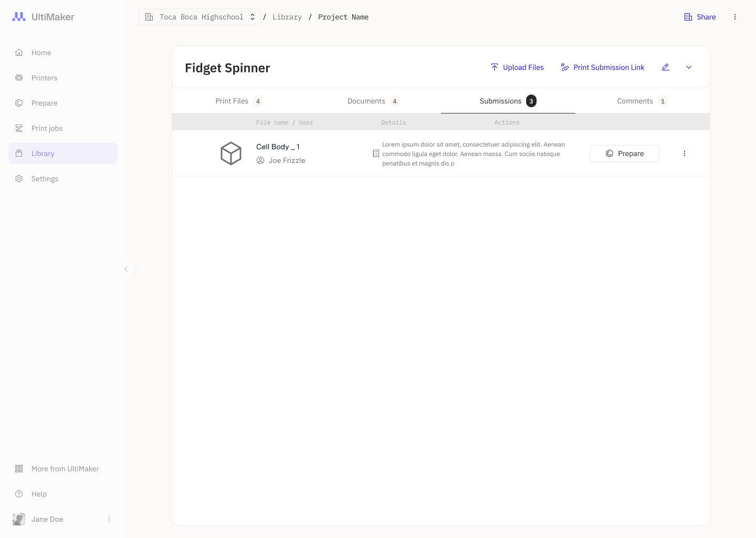Click the UltiMaker logo icon
Screen dimensions: 756x538
tap(19, 17)
